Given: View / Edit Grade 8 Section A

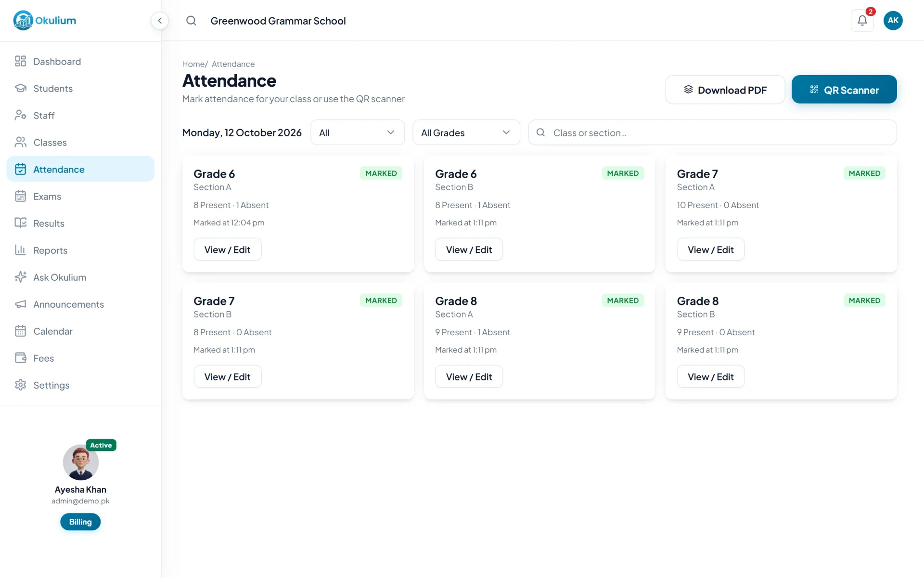Looking at the screenshot, I should click(469, 377).
